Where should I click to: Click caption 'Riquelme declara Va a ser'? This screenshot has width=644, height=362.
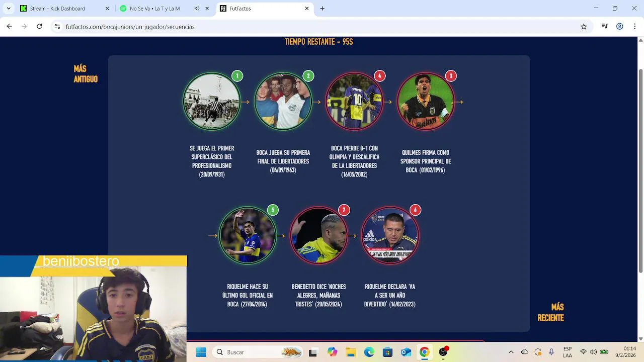click(x=390, y=296)
